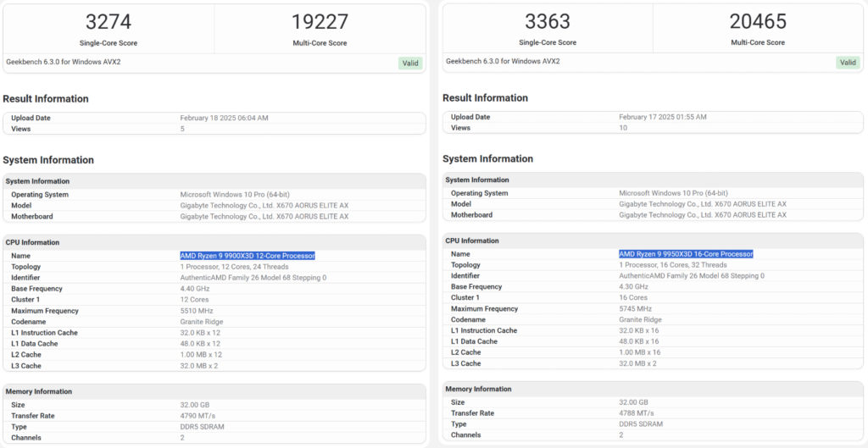Image resolution: width=868 pixels, height=448 pixels.
Task: Click '1 Processor, 16 Cores, 32 Threads' topology
Action: 672,265
